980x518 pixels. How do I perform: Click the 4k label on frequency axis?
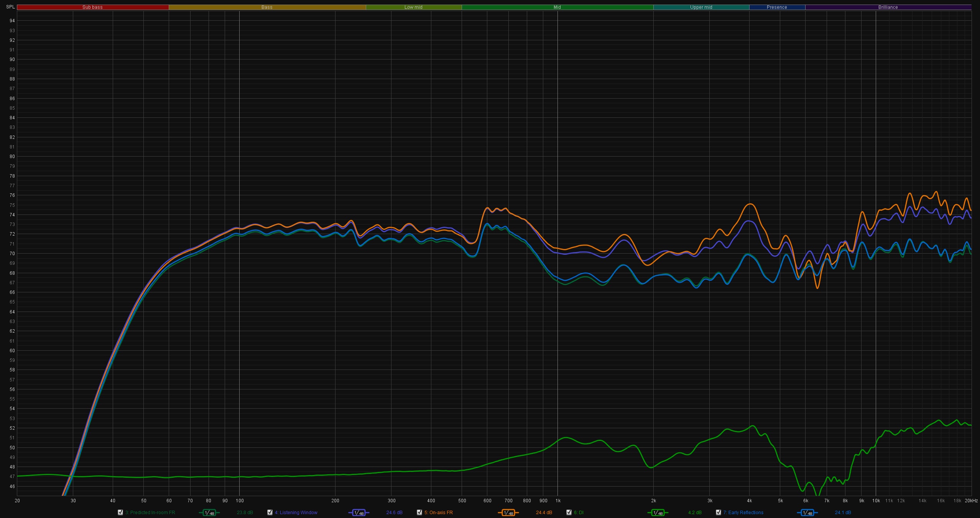[750, 501]
